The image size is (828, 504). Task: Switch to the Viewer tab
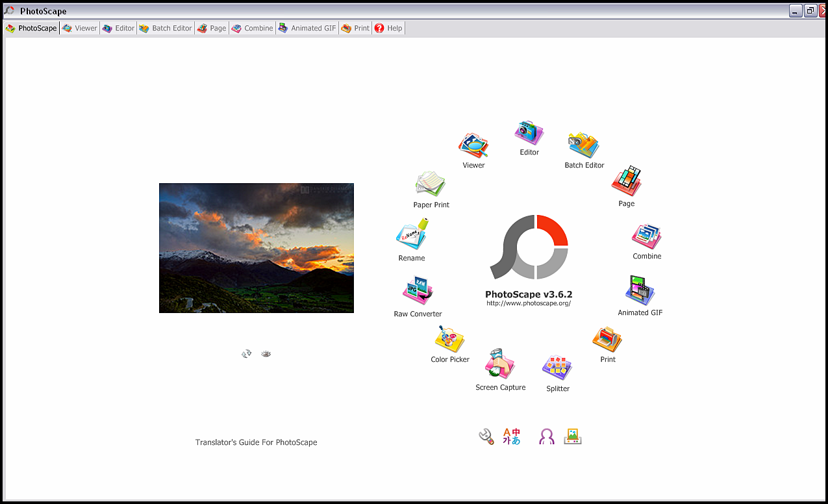tap(80, 29)
